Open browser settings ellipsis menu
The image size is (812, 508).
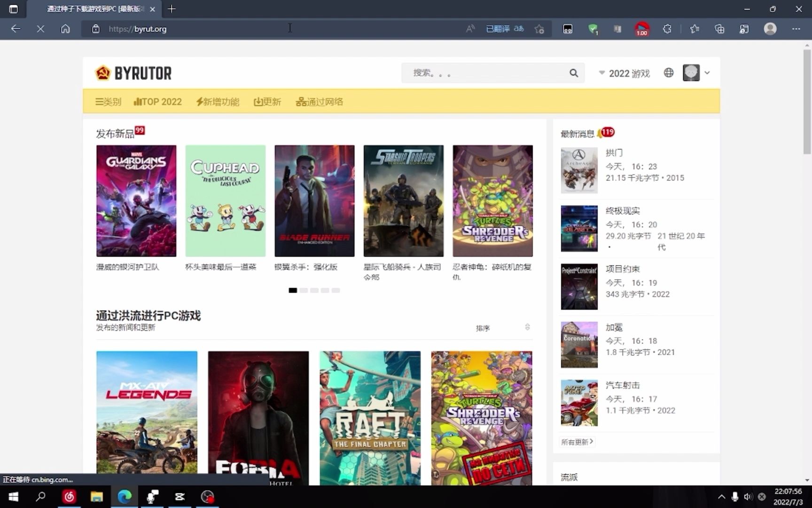pyautogui.click(x=796, y=29)
